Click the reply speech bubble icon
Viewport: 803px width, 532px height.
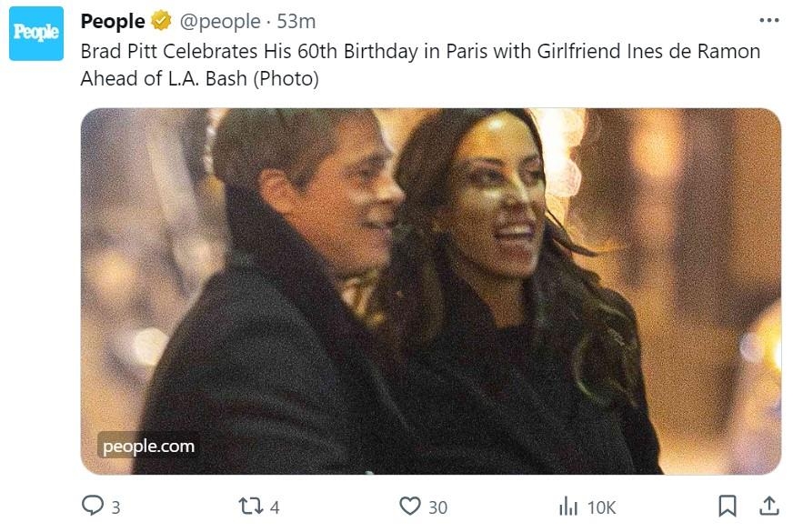(93, 506)
